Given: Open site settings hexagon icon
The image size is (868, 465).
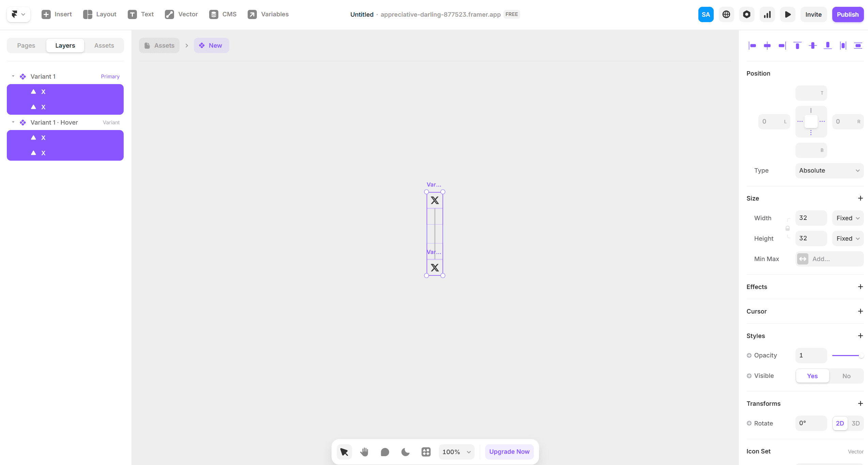Looking at the screenshot, I should pos(747,15).
